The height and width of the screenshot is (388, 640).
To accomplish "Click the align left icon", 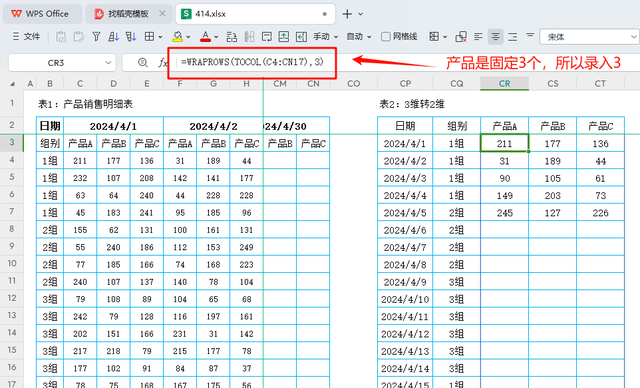I will pyautogui.click(x=478, y=37).
